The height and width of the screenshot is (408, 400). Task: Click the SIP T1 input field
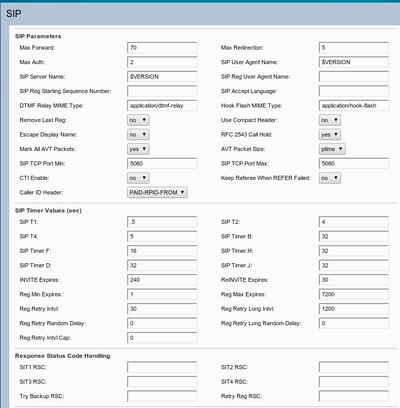click(x=162, y=222)
